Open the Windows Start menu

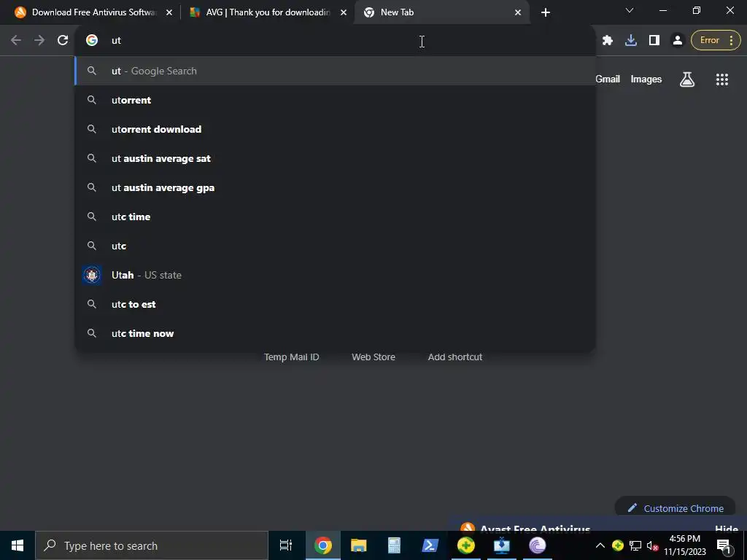tap(18, 545)
